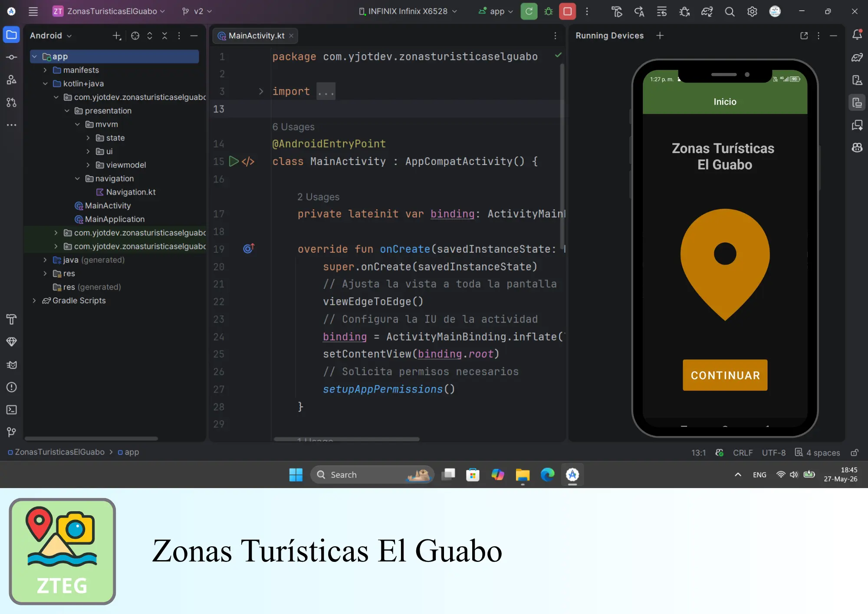Toggle the Project tool window folder icon
Image resolution: width=868 pixels, height=614 pixels.
12,35
